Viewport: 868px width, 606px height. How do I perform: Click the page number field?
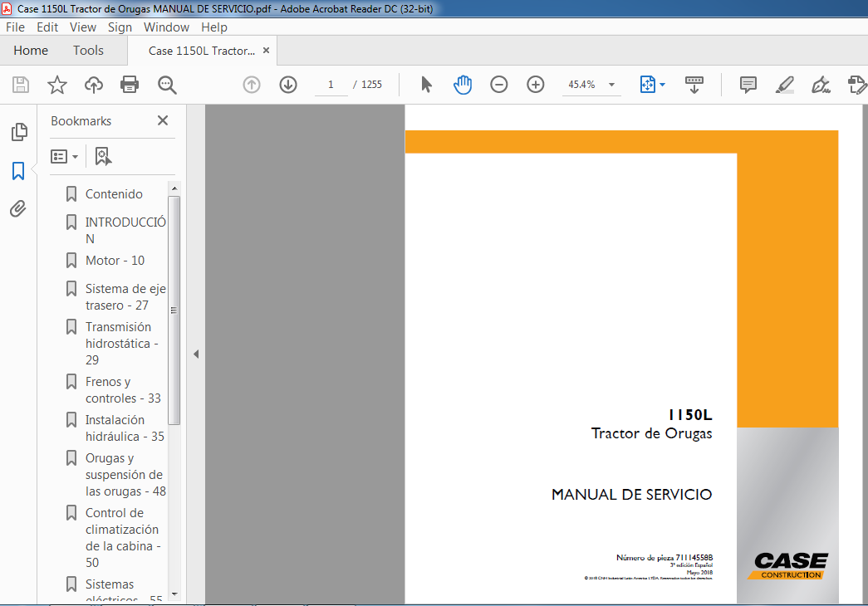tap(331, 85)
